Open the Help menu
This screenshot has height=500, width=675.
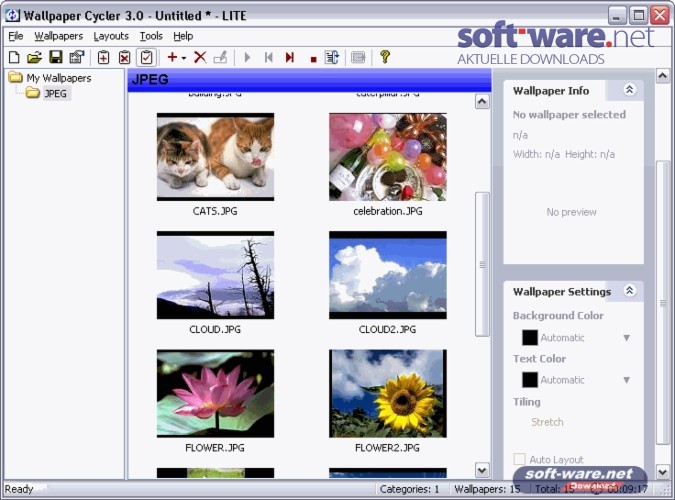[183, 36]
